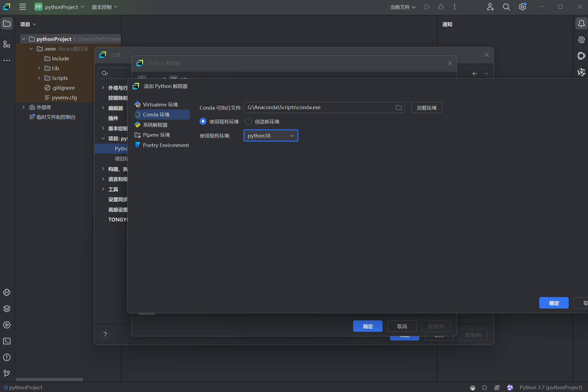Open the Project (项目) view dropdown

point(28,24)
